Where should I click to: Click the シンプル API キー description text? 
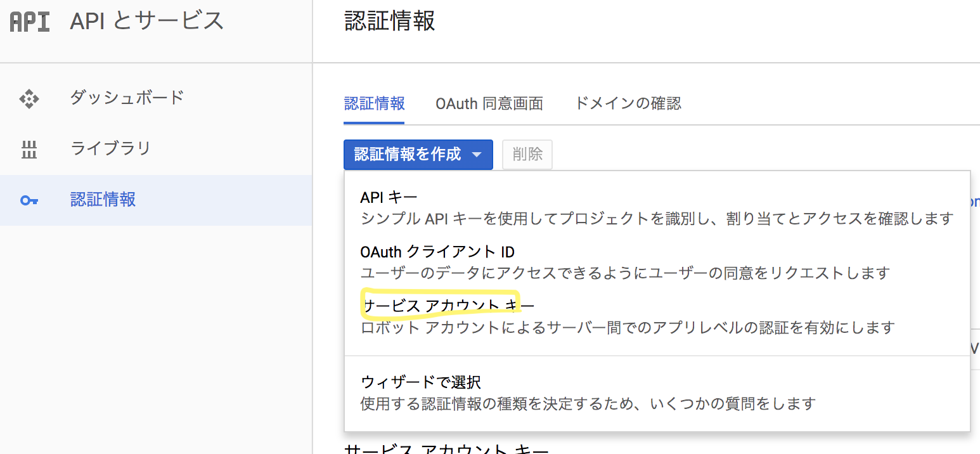point(657,219)
